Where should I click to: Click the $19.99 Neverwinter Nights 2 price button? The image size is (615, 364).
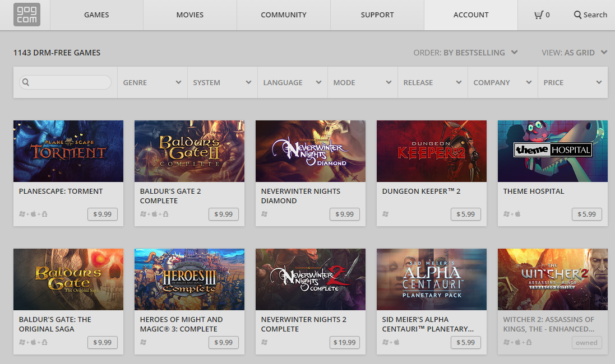point(344,342)
